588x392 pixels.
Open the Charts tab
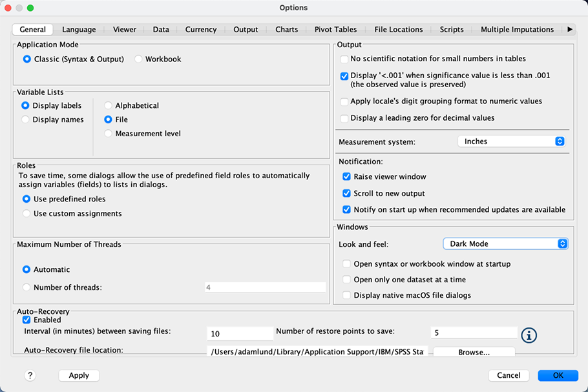coord(286,29)
